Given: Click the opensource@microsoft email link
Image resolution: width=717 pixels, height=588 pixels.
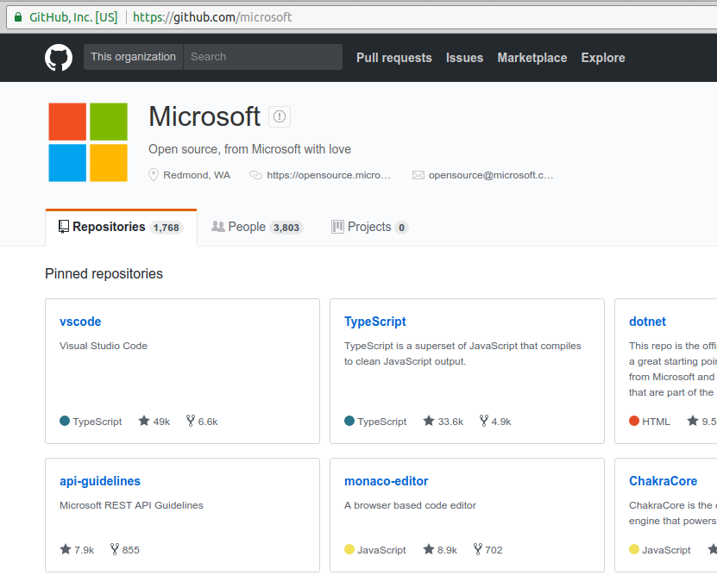Looking at the screenshot, I should (491, 175).
